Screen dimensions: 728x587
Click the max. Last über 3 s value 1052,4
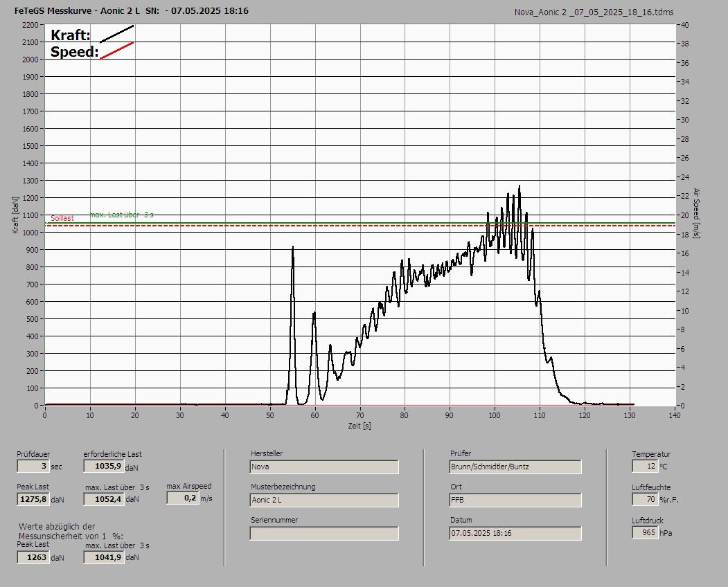103,499
